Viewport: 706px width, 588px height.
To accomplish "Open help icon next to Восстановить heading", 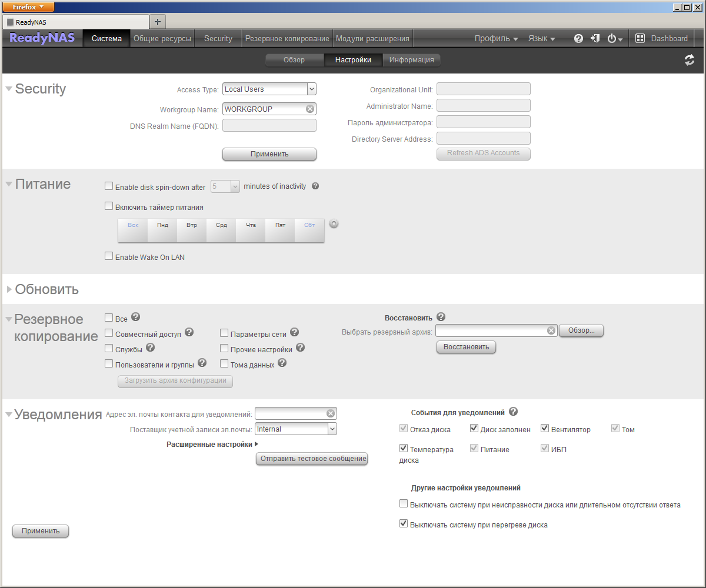I will tap(441, 316).
